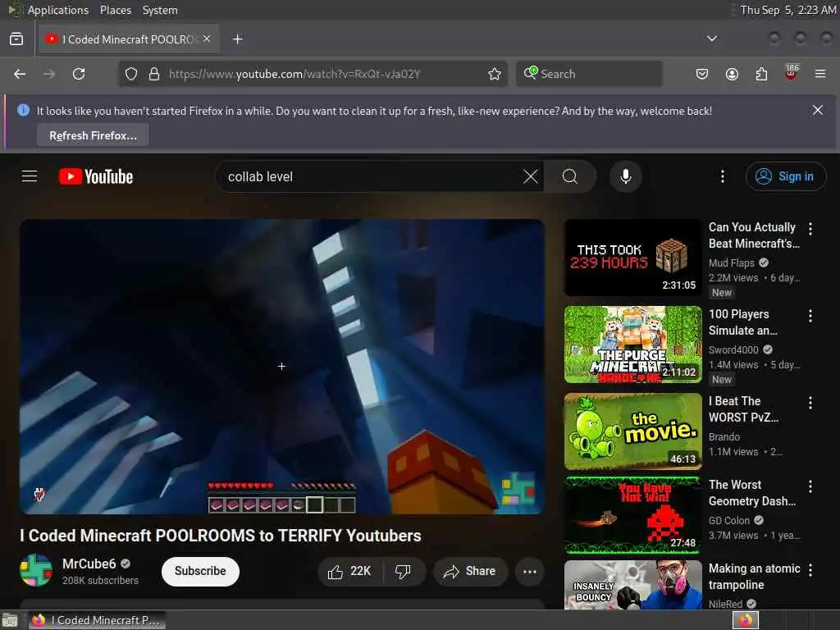840x630 pixels.
Task: Open options for Can You Actually Beat video
Action: point(810,229)
